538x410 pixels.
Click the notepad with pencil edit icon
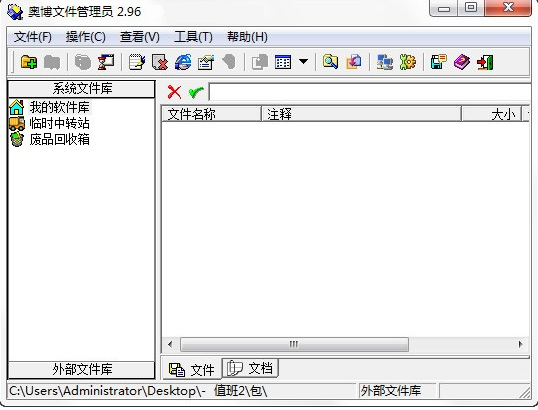point(137,62)
